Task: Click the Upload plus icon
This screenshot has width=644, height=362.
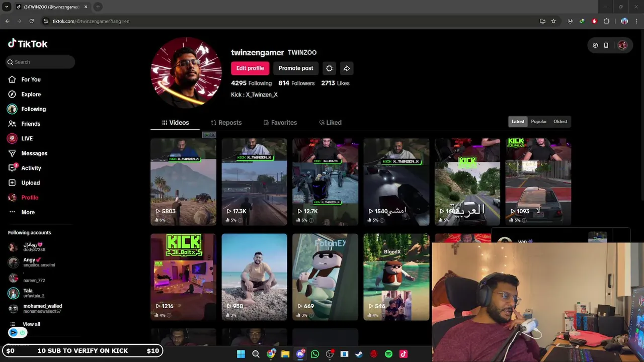Action: click(12, 183)
